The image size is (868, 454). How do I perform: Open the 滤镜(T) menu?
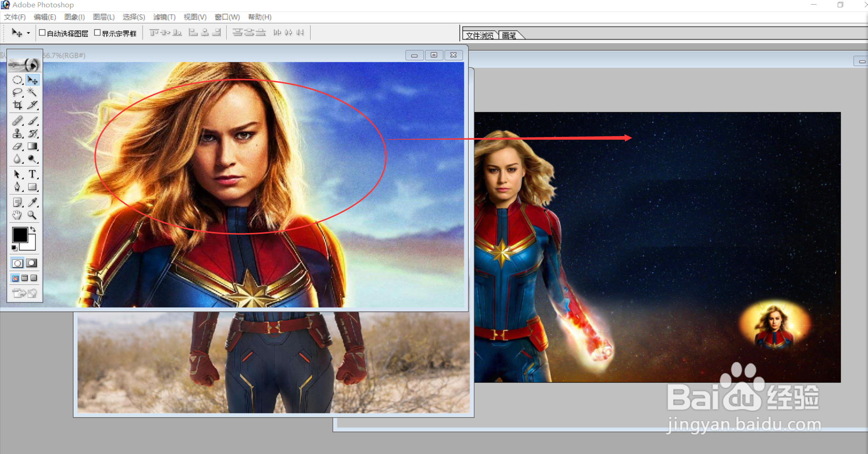[165, 17]
